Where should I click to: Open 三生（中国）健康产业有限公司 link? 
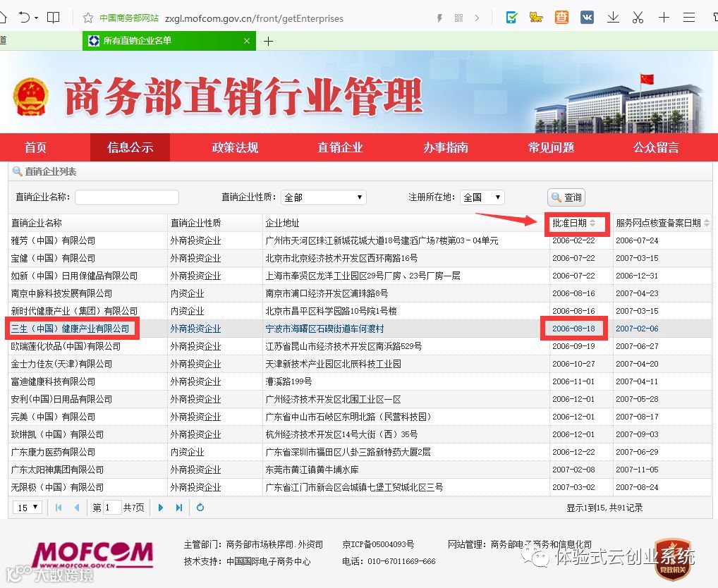coord(70,329)
